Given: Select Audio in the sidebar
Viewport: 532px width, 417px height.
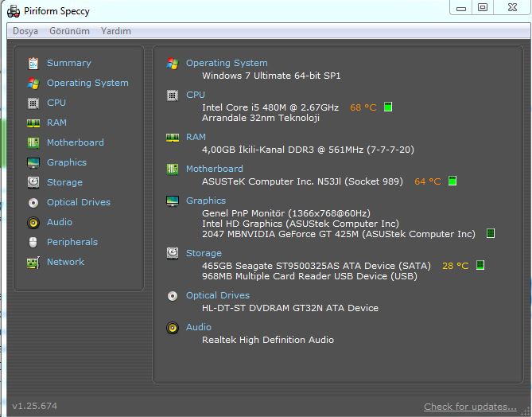Looking at the screenshot, I should pos(60,222).
